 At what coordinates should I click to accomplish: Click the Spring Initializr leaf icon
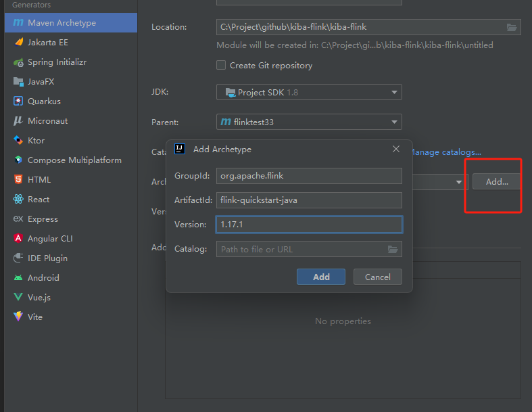(18, 62)
